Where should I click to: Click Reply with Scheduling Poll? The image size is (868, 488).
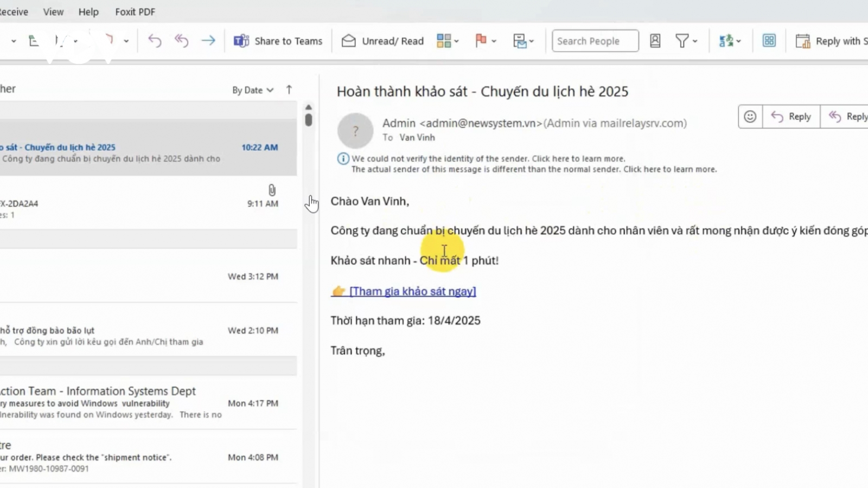[831, 41]
